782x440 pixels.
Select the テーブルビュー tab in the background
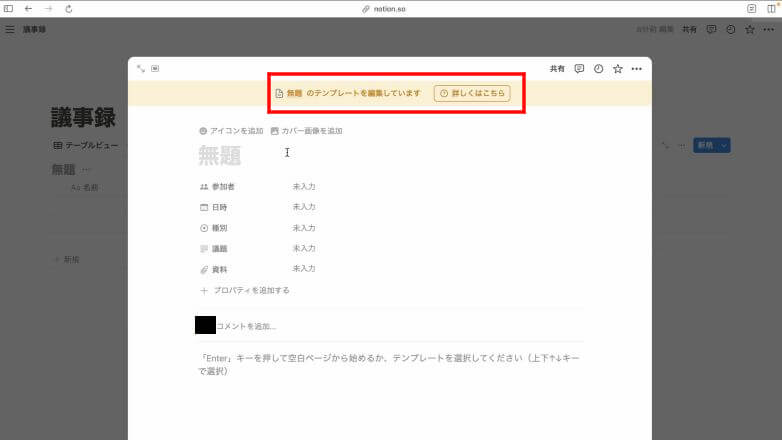(x=86, y=146)
